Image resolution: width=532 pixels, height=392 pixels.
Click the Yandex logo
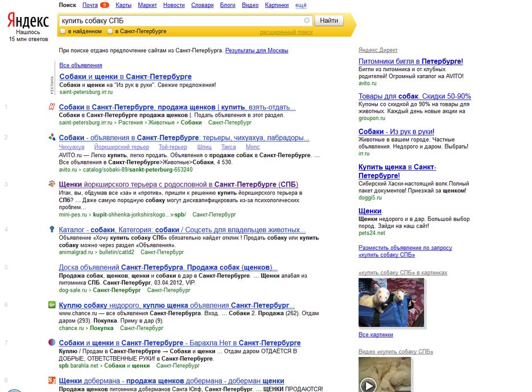click(x=28, y=21)
